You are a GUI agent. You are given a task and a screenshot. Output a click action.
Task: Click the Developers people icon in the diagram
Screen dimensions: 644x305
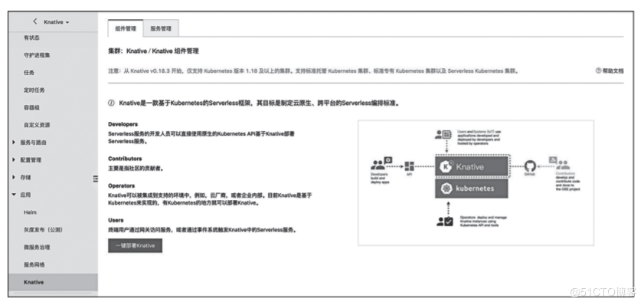pos(381,163)
